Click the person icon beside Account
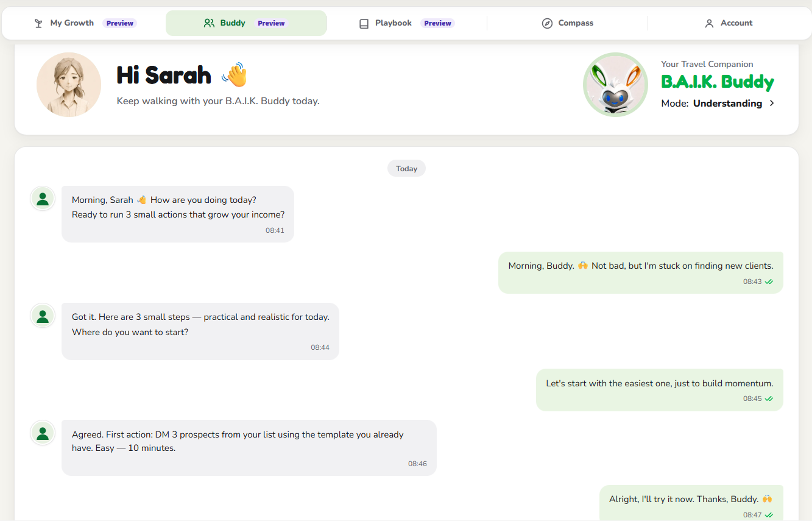This screenshot has width=812, height=521. click(709, 23)
